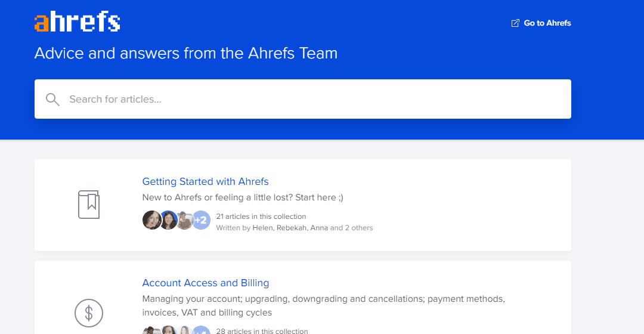Open the Account Access and Billing collection

205,283
